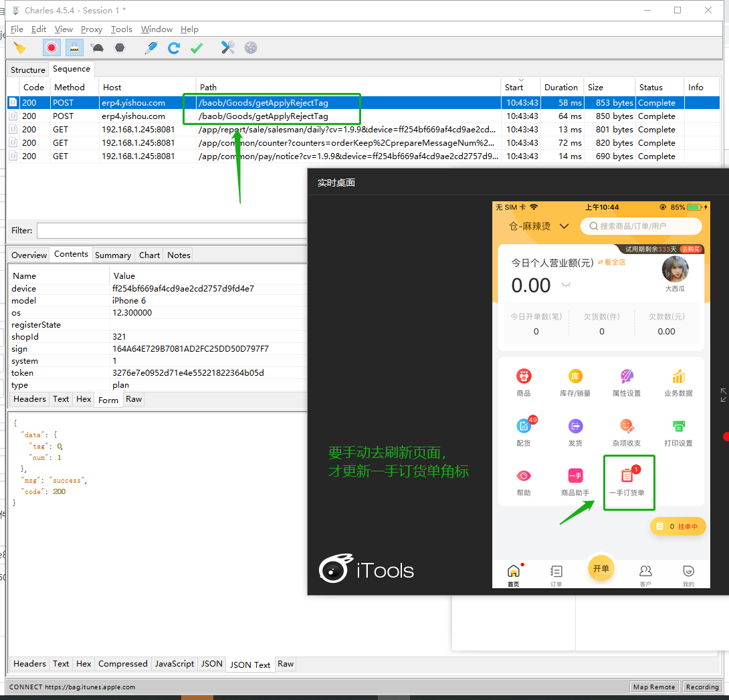This screenshot has width=729, height=700.
Task: Expand the 仓-麻辣烫 shop dropdown
Action: point(538,227)
